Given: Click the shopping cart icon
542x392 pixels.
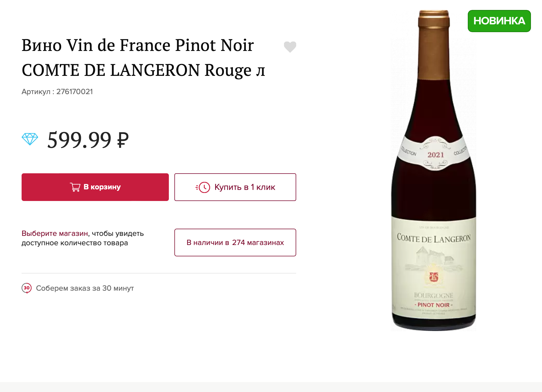Looking at the screenshot, I should [x=75, y=187].
